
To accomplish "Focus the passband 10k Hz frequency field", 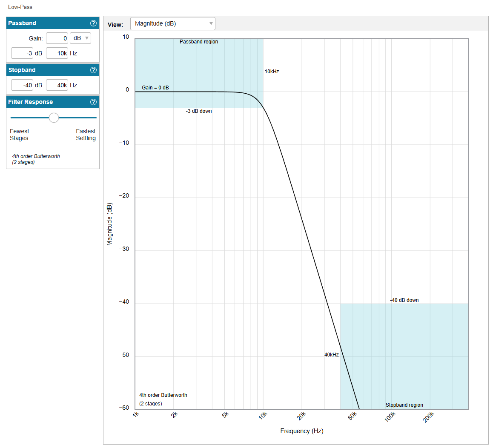I will [57, 53].
